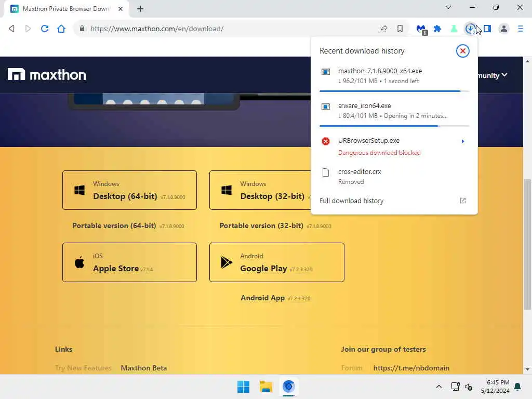Open Windows Start menu
The image size is (532, 399).
coord(243,387)
